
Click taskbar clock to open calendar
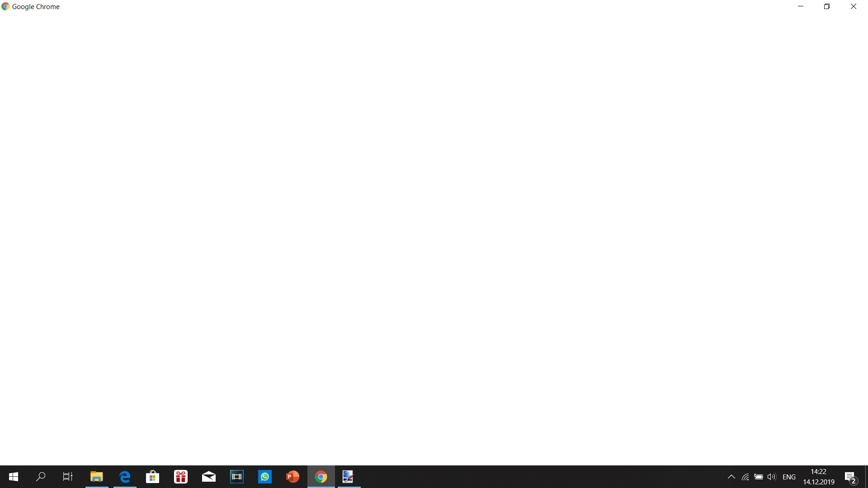pyautogui.click(x=818, y=476)
